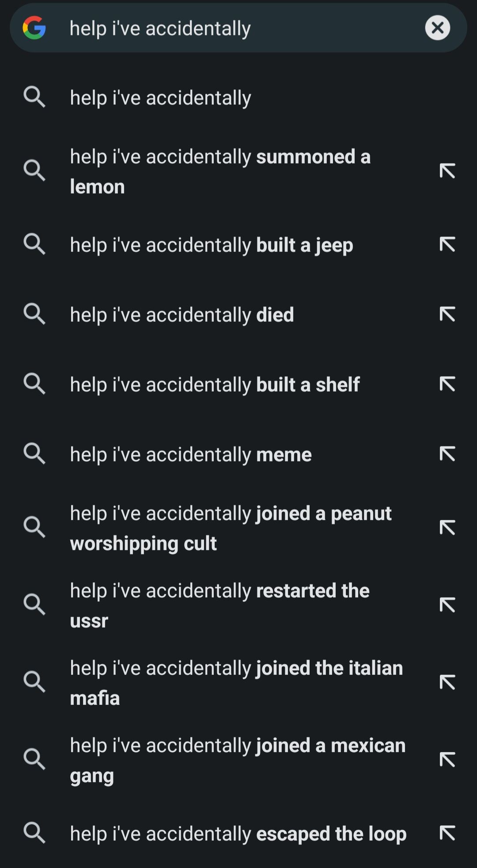
Task: Search 'accidentally restarted the ussr'
Action: click(220, 605)
